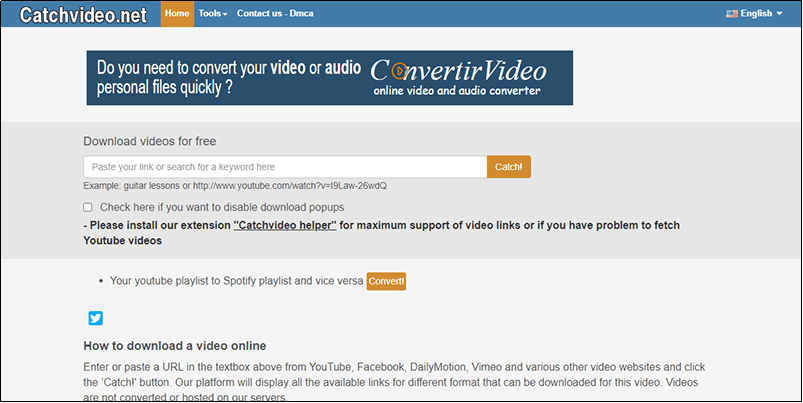803x403 pixels.
Task: Open Contact us - Dmca page
Action: 275,14
